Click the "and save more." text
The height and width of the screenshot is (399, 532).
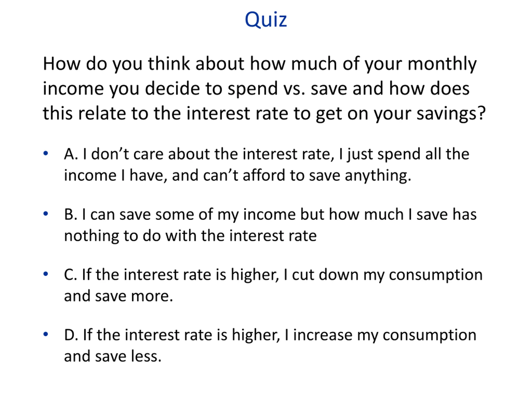tap(118, 296)
